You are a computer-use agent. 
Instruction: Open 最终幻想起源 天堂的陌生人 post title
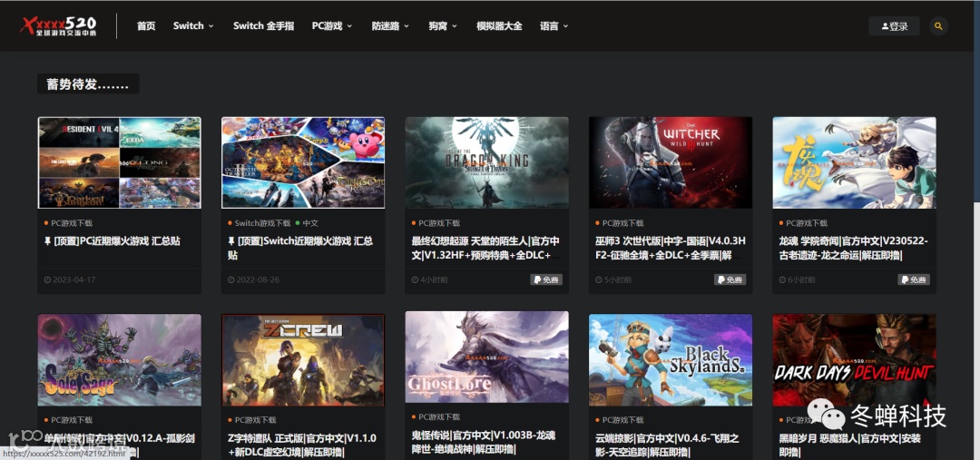[x=485, y=248]
